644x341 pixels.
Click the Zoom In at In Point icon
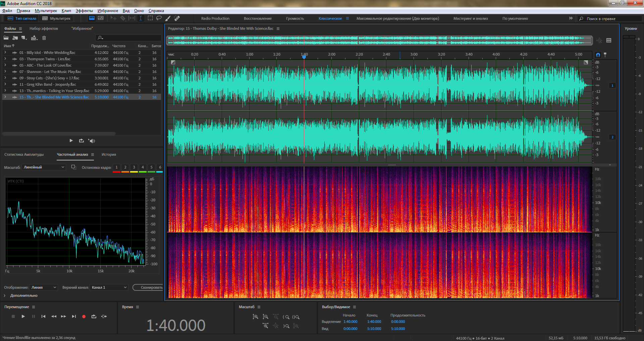tap(286, 317)
